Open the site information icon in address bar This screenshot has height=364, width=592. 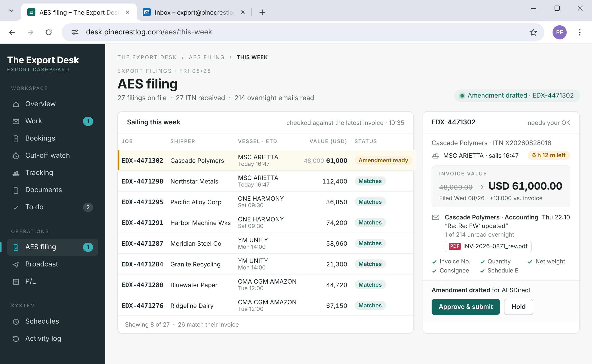pyautogui.click(x=75, y=32)
